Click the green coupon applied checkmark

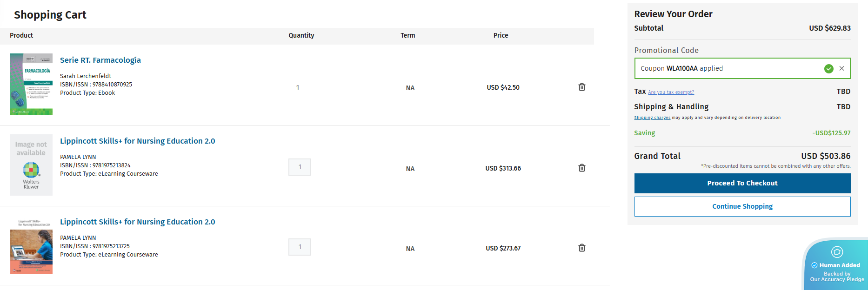pos(828,68)
